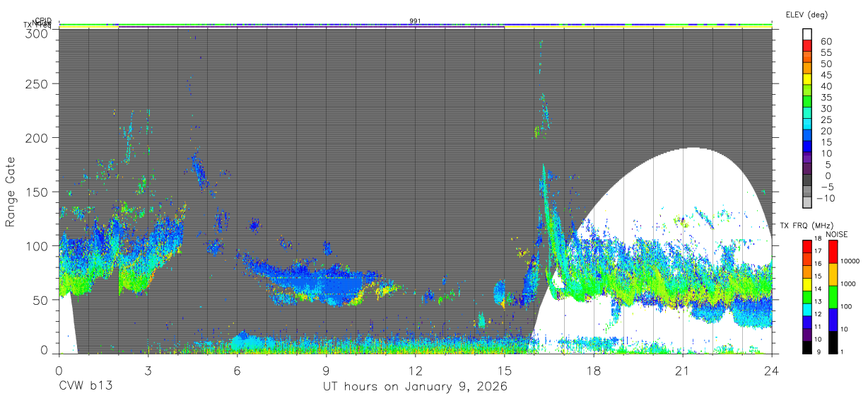This screenshot has width=868, height=401.
Task: Click the '14' label on the TX FRQ scale
Action: click(818, 289)
